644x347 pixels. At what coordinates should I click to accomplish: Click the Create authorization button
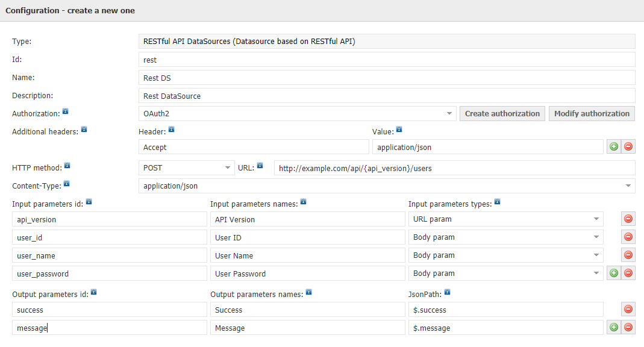[x=502, y=114]
